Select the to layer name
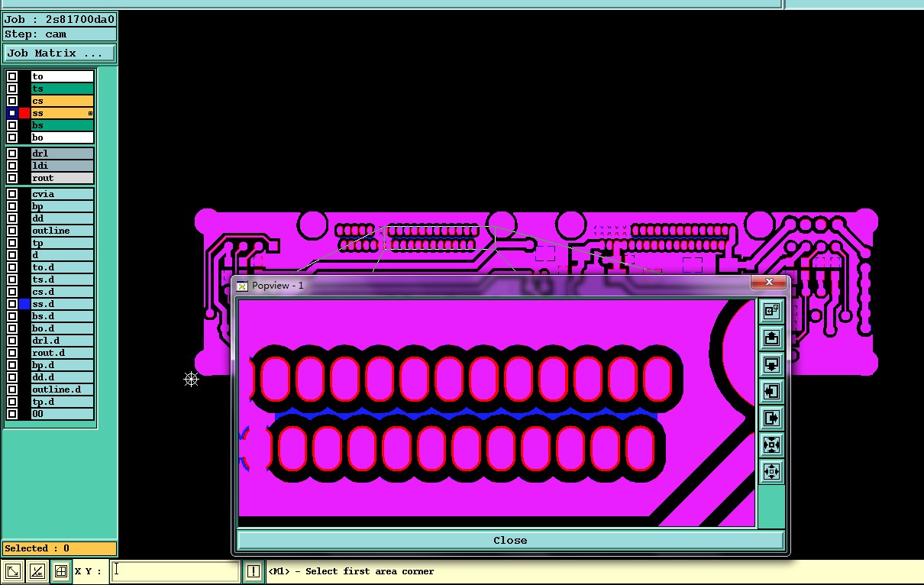The image size is (924, 585). click(x=63, y=76)
